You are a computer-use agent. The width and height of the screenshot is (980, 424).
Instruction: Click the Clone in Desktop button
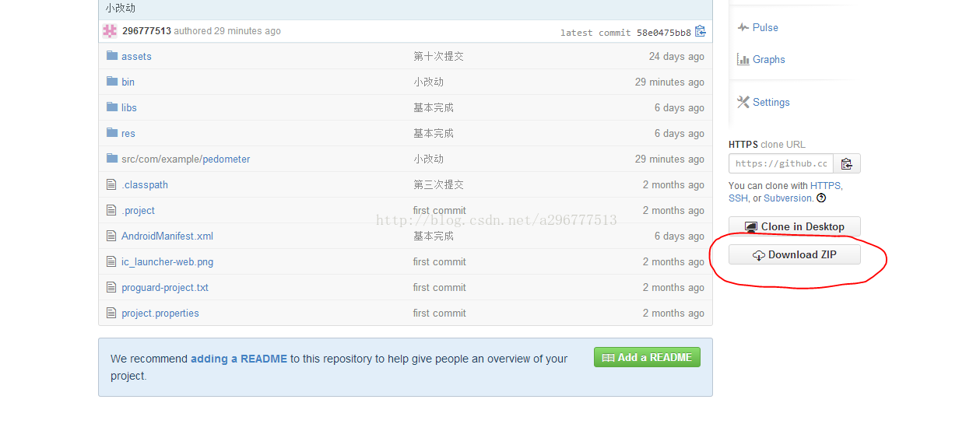point(795,226)
